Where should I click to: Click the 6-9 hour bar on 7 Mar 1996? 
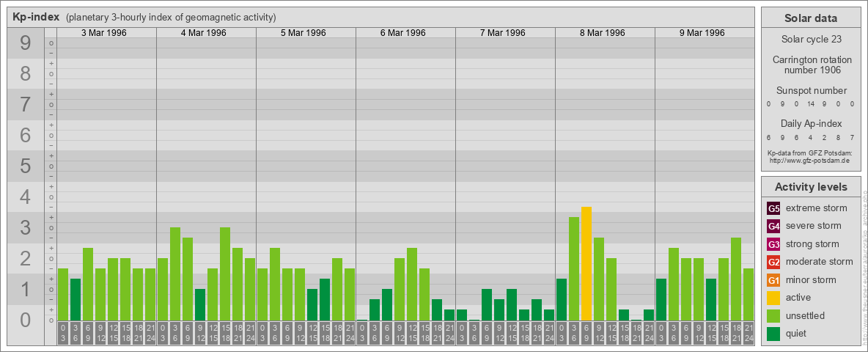tap(487, 305)
